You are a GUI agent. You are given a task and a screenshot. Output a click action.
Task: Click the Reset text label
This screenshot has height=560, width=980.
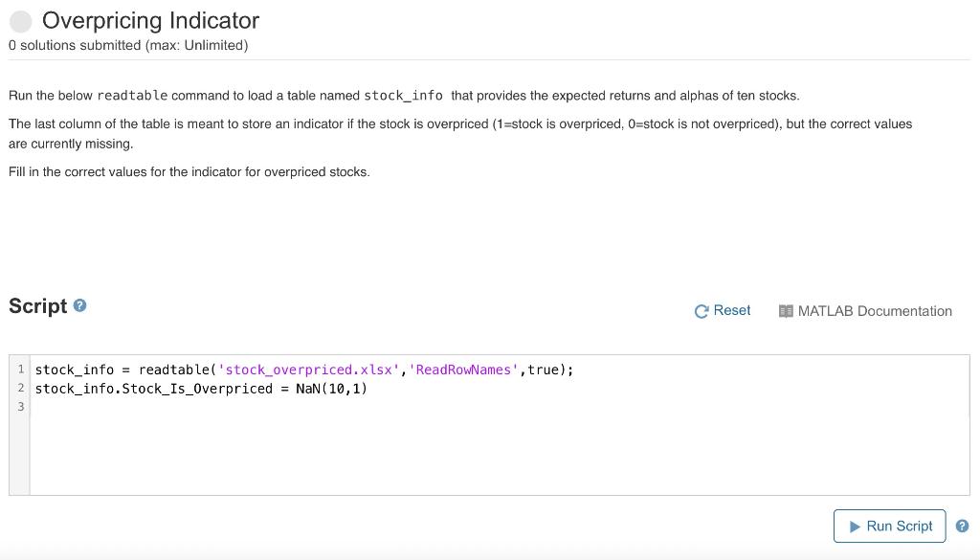732,311
